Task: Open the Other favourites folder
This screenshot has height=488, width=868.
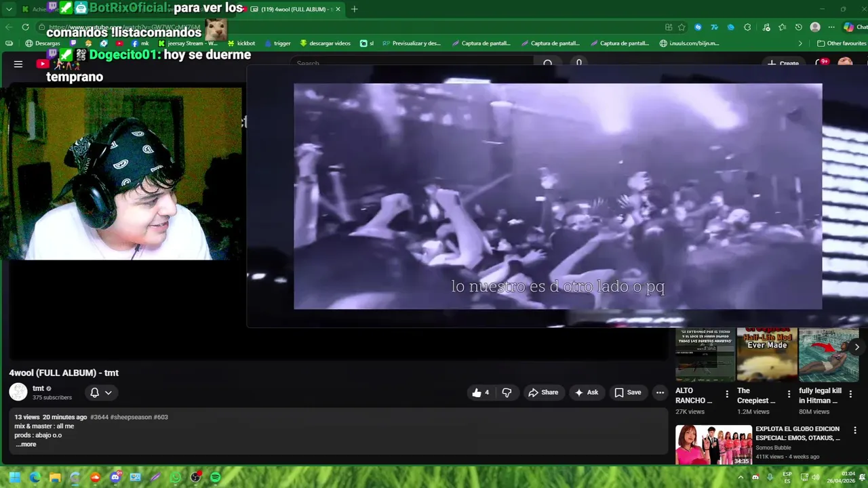Action: [x=842, y=43]
